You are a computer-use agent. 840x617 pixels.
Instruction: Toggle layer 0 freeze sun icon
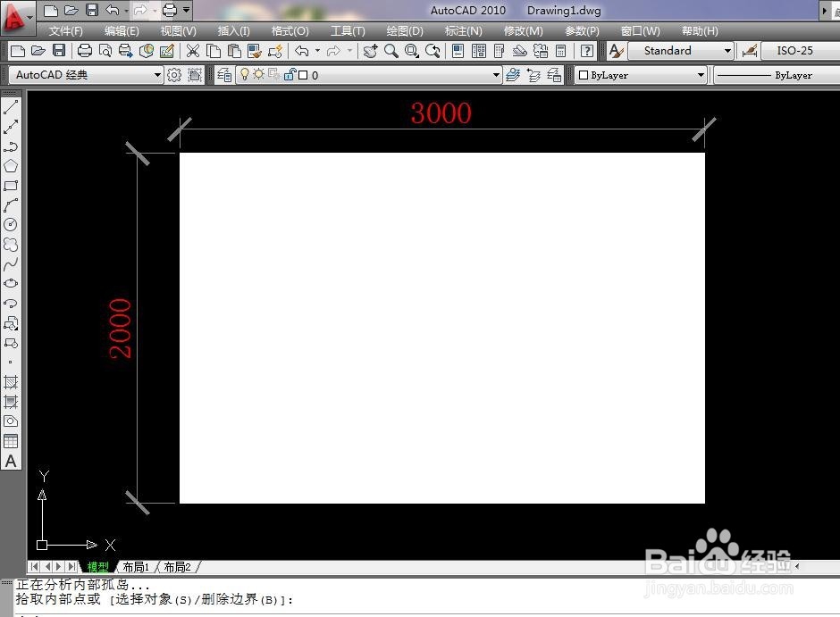(259, 74)
